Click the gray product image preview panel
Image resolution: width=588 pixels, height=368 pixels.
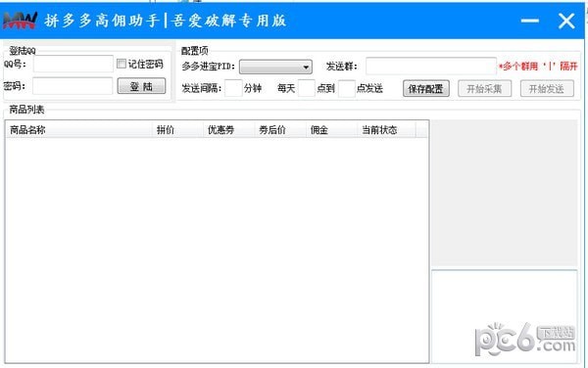[505, 193]
